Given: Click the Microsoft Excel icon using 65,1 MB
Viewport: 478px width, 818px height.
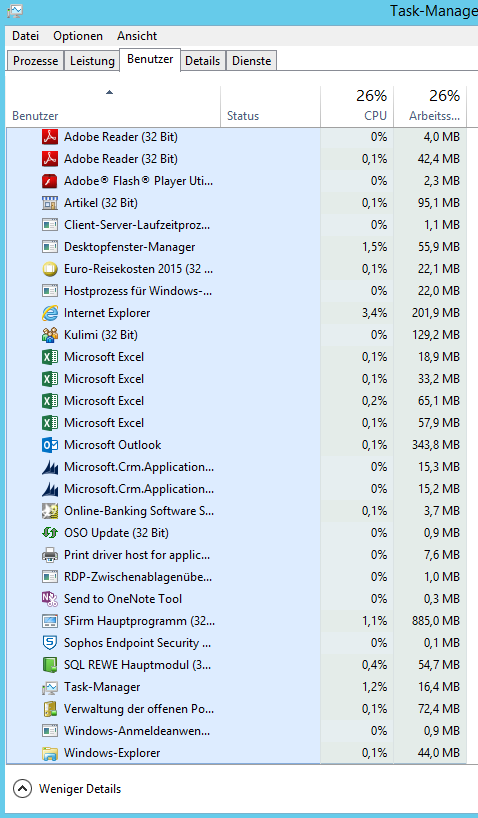Looking at the screenshot, I should click(50, 401).
